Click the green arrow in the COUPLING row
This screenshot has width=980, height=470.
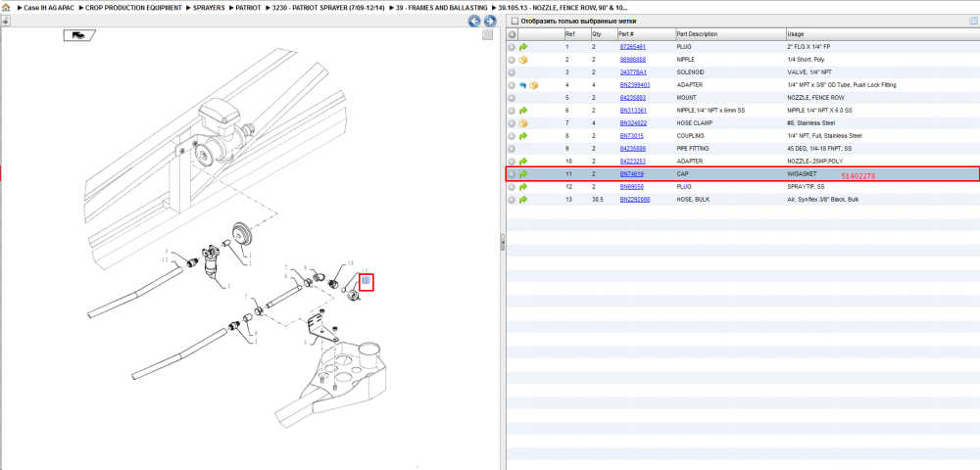523,136
